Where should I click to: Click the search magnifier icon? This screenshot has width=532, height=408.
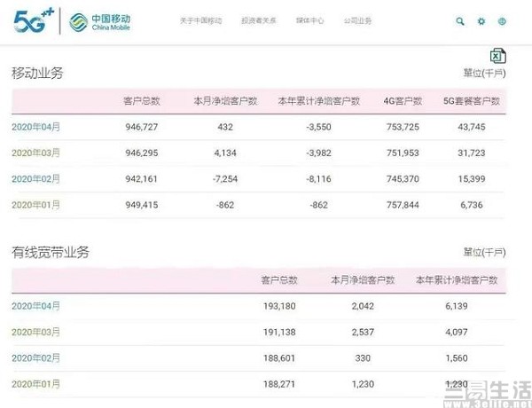click(x=459, y=20)
